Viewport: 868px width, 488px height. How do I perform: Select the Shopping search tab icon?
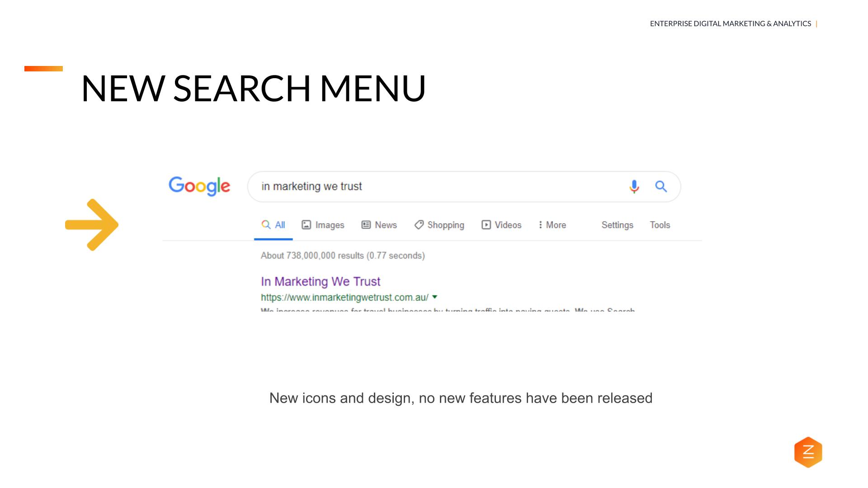[417, 225]
